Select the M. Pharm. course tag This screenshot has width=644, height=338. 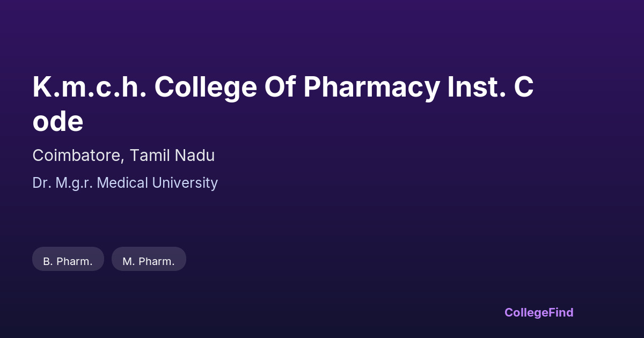pyautogui.click(x=149, y=261)
